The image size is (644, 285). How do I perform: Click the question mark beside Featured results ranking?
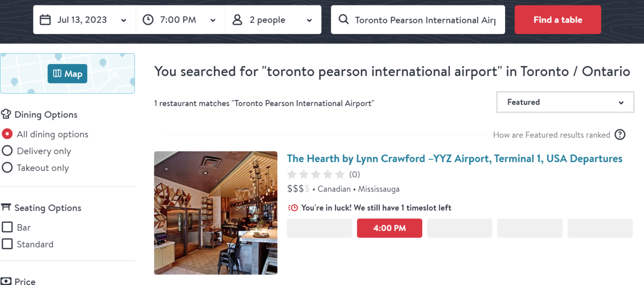tap(620, 135)
